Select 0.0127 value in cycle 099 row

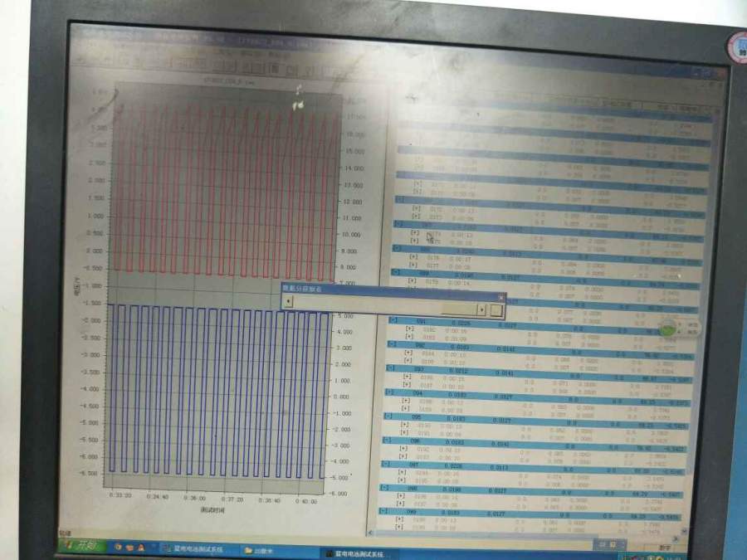tap(496, 514)
